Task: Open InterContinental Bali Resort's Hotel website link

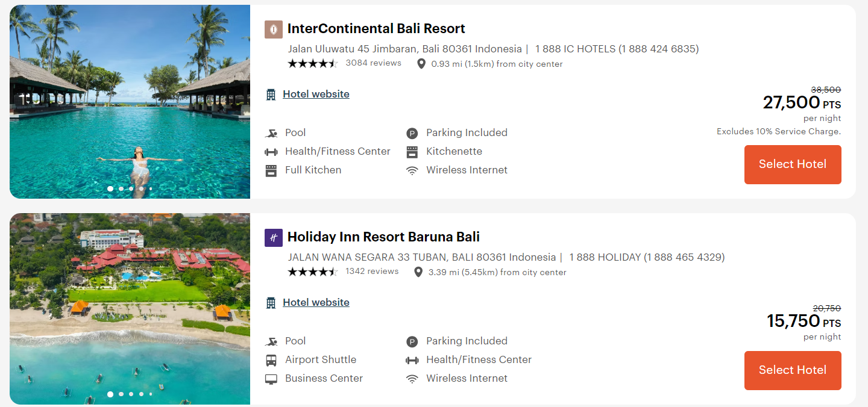Action: pos(316,94)
